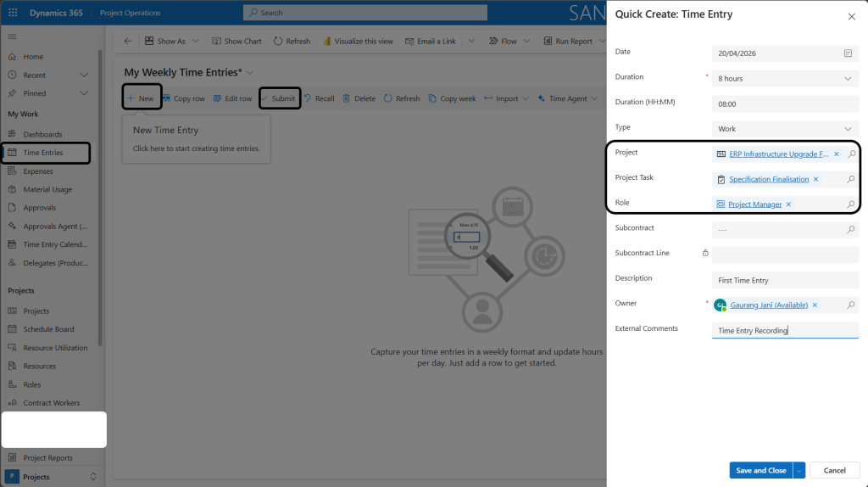Image resolution: width=868 pixels, height=487 pixels.
Task: Open Time Entries in sidebar
Action: click(43, 153)
